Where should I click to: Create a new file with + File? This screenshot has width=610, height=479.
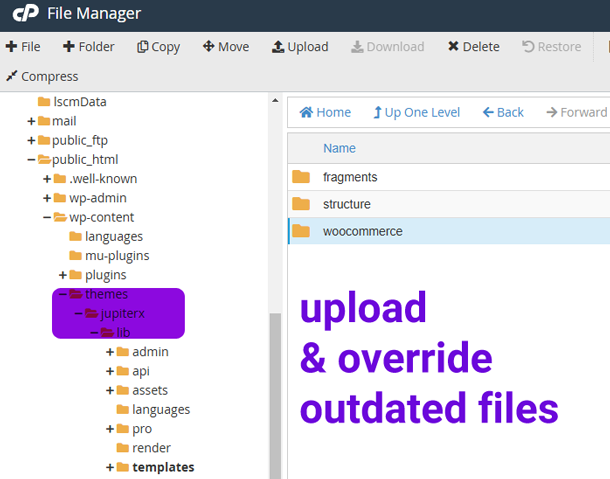tap(23, 47)
